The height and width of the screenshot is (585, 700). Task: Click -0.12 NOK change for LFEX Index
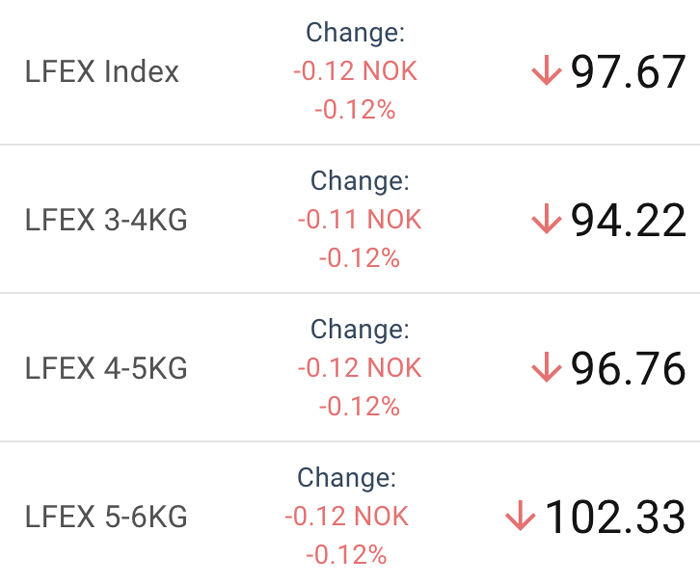pyautogui.click(x=355, y=71)
